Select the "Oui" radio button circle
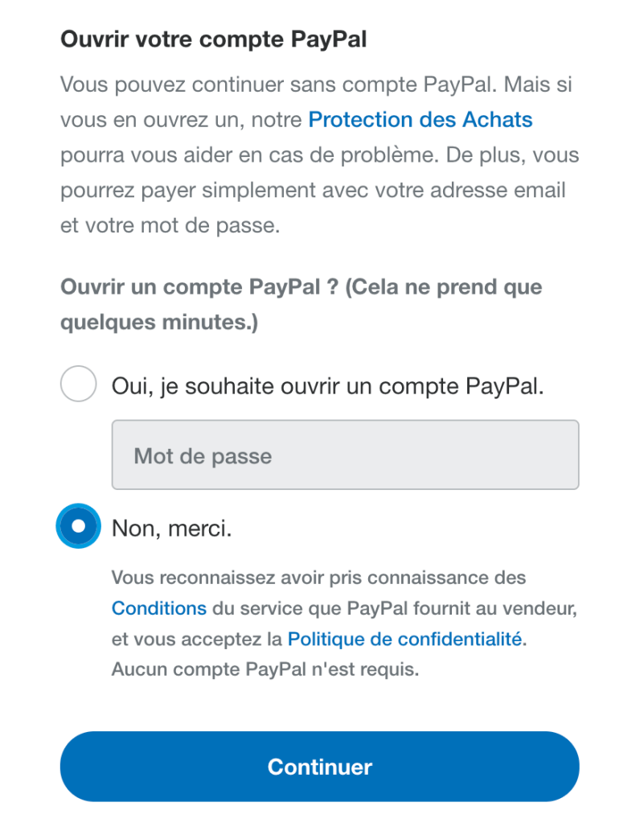Screen dimensions: 644x823 point(78,385)
